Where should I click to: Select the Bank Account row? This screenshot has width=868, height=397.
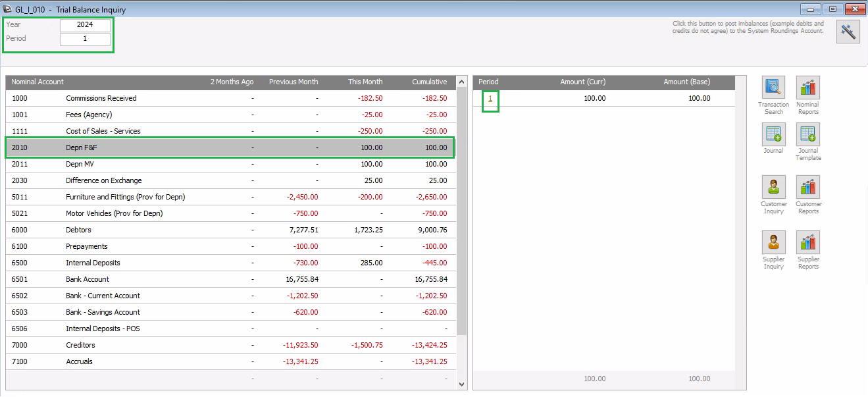[197, 278]
